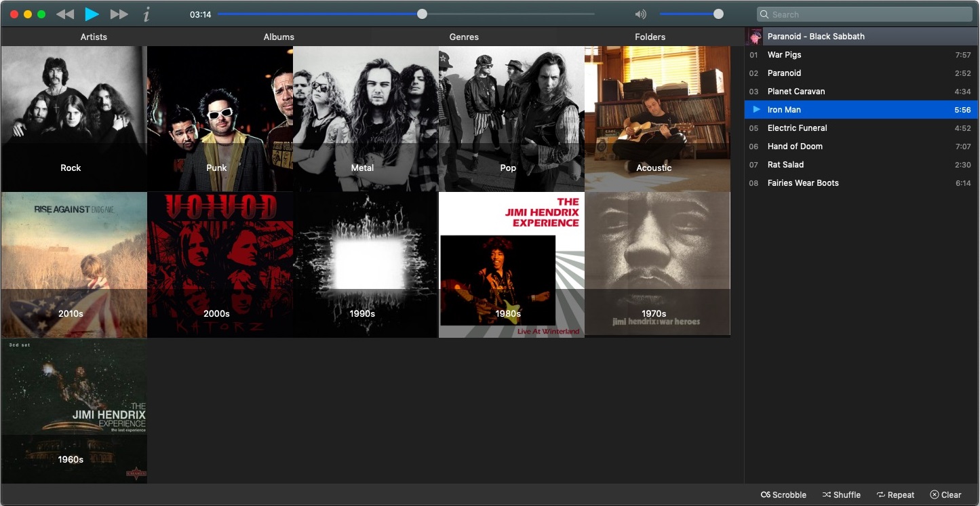Select the War Pigs track
The height and width of the screenshot is (506, 980).
tap(784, 55)
